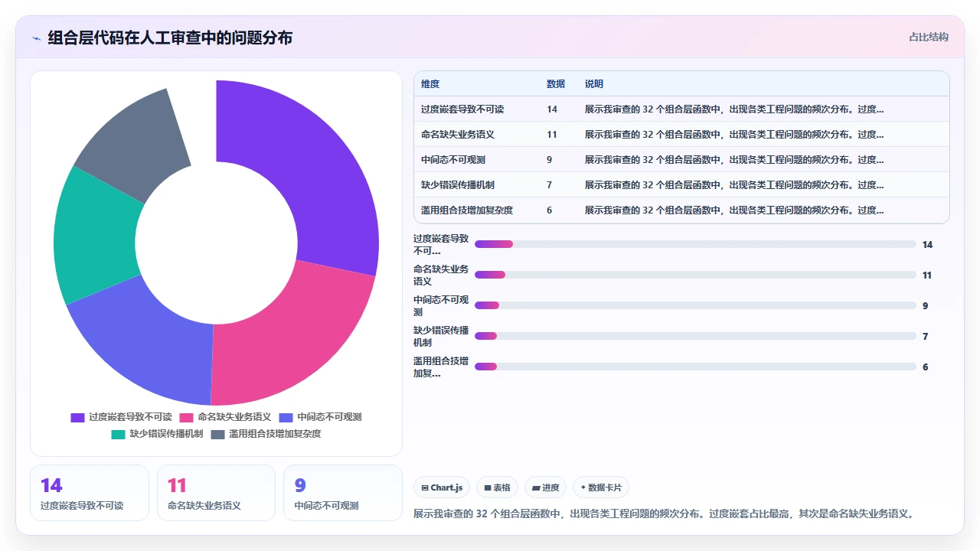
Task: Select table cell 命名缺失业务语义
Action: [x=458, y=135]
